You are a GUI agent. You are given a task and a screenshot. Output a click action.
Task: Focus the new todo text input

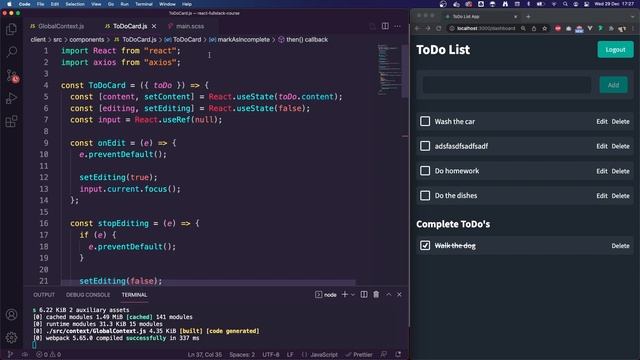pos(506,85)
